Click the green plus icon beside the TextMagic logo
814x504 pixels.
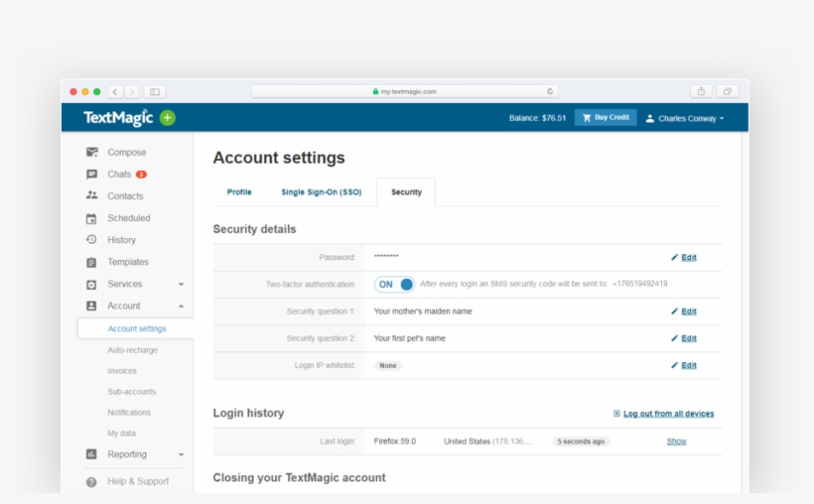(x=167, y=118)
